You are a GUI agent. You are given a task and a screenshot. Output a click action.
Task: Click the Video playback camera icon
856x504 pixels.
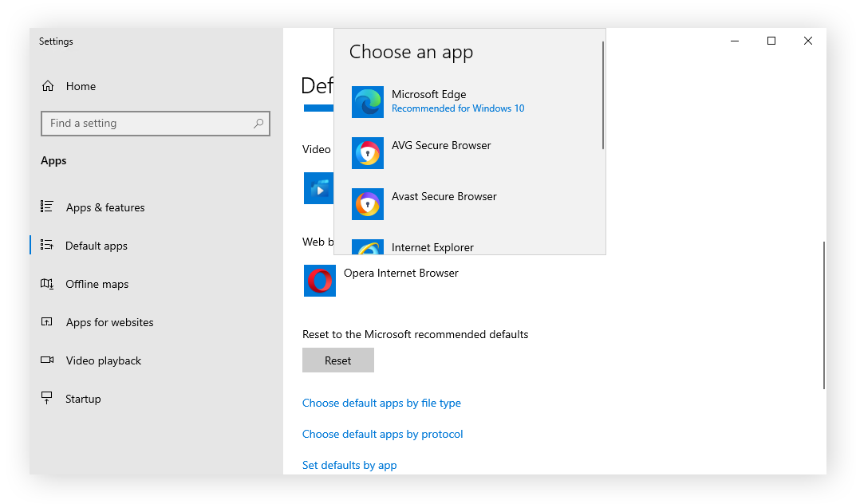pos(49,360)
